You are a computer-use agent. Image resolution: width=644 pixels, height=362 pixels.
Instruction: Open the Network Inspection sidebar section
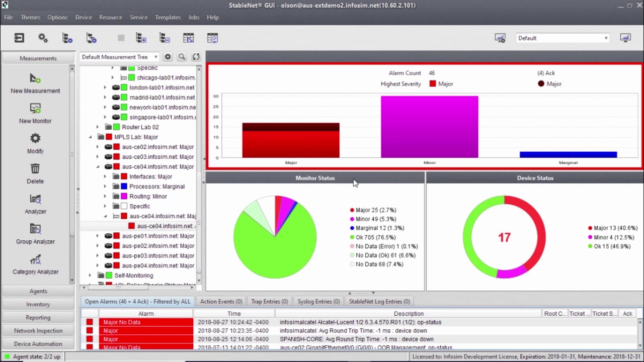point(38,331)
